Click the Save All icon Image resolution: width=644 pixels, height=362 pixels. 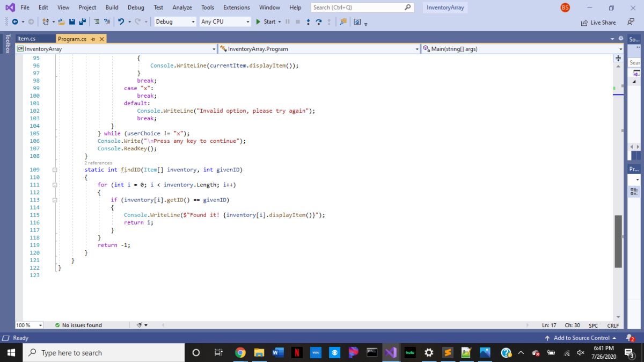coord(82,22)
